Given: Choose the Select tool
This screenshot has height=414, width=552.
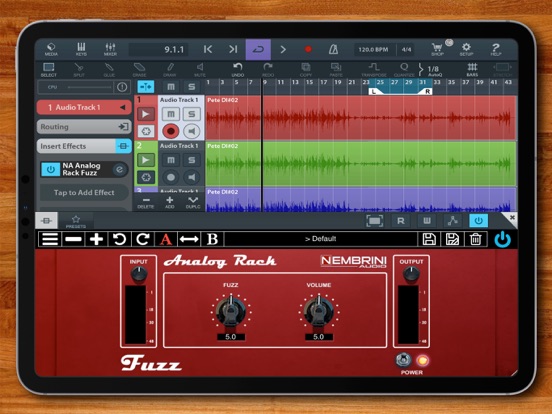Looking at the screenshot, I should click(49, 70).
